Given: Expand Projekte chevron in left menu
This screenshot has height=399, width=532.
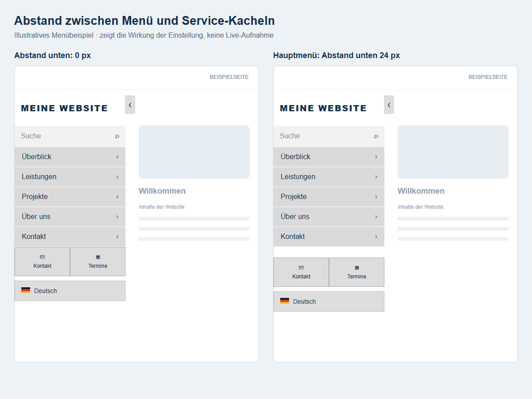Looking at the screenshot, I should click(117, 197).
